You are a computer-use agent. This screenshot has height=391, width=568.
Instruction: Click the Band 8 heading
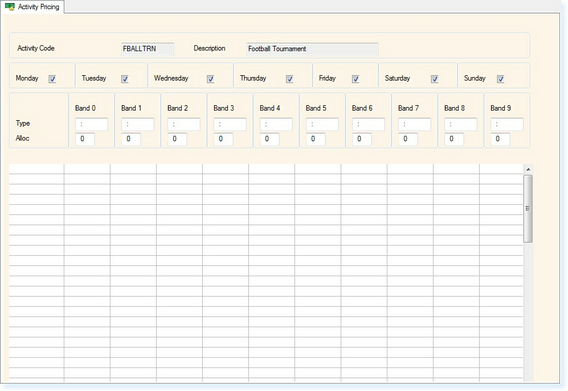455,108
